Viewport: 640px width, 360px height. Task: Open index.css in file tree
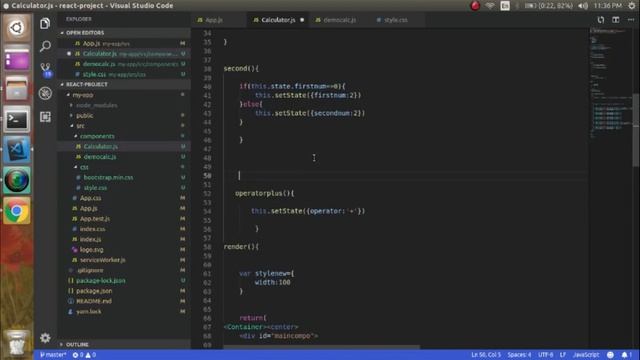point(93,229)
